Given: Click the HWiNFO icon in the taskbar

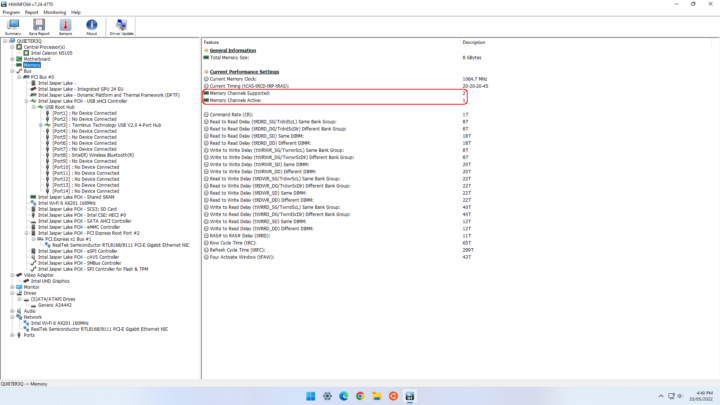Looking at the screenshot, I should coord(410,396).
